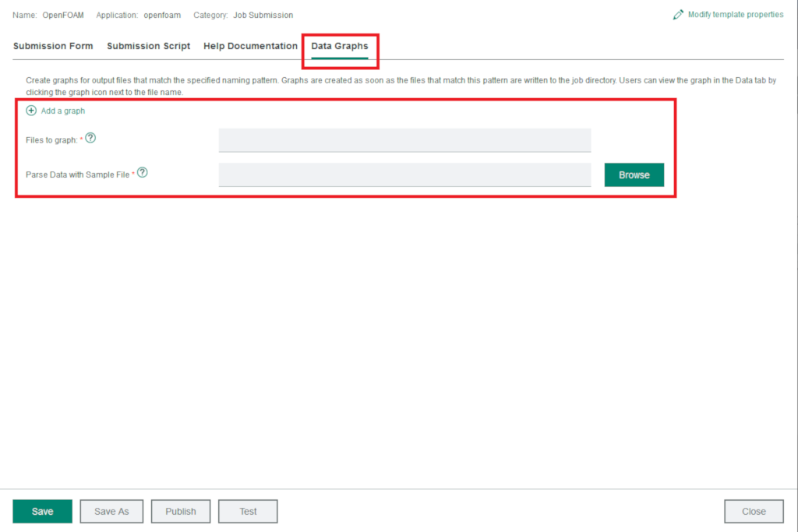Click the pencil icon for modifying template properties
The width and height of the screenshot is (798, 532).
click(678, 15)
